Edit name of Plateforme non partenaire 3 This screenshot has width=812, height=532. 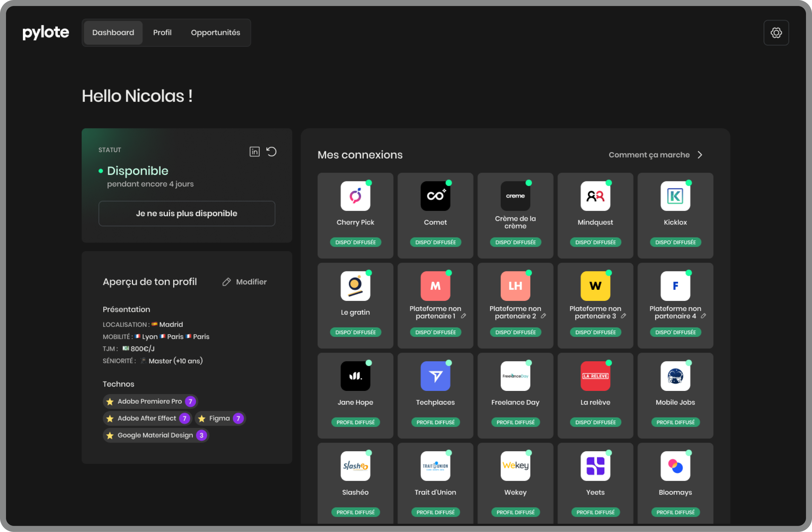pyautogui.click(x=623, y=316)
